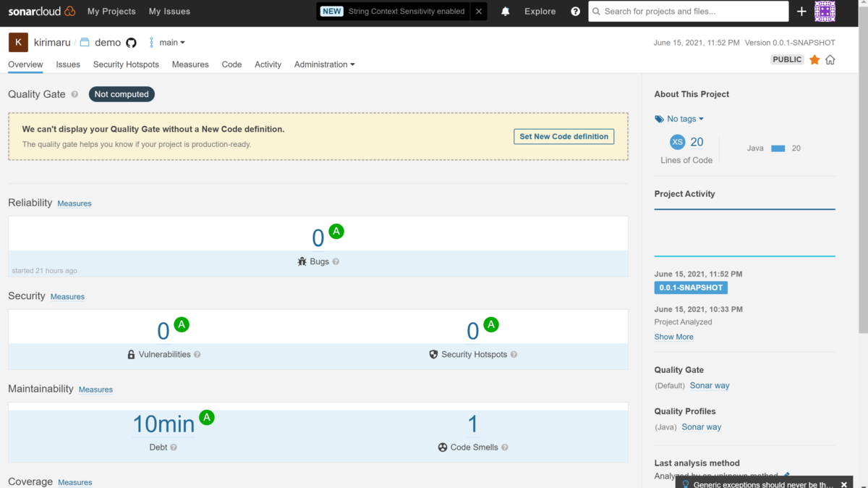The width and height of the screenshot is (868, 488).
Task: Click the plus icon to create new
Action: pyautogui.click(x=801, y=12)
